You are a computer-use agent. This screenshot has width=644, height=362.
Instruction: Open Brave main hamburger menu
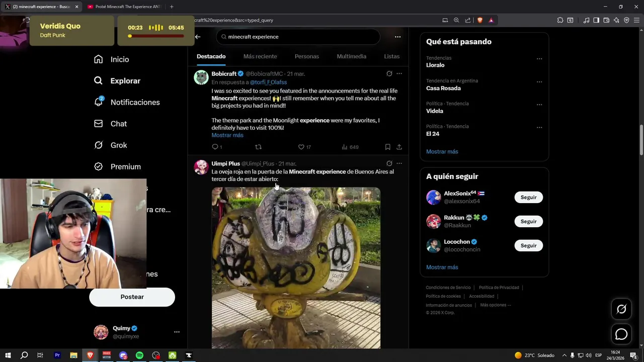636,20
